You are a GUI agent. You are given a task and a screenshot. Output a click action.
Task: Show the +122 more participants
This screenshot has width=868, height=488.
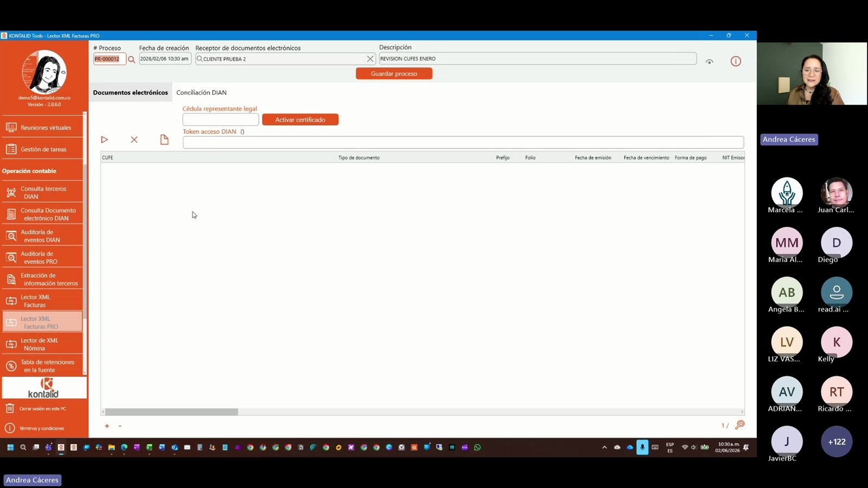(837, 442)
